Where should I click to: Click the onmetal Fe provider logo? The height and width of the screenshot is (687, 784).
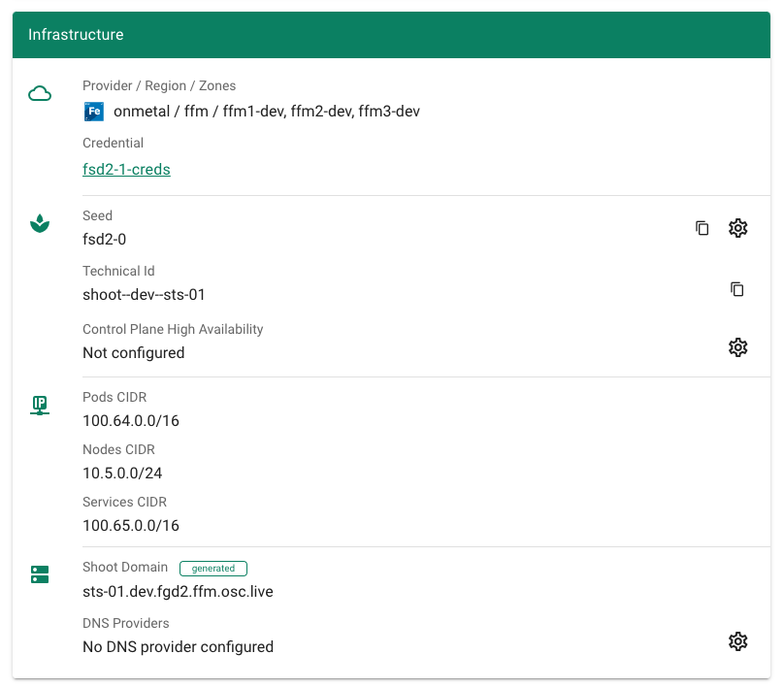[93, 111]
